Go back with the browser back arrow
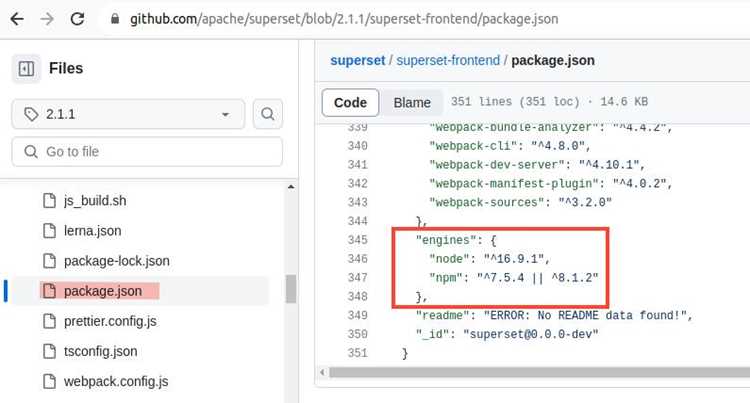750x403 pixels. [17, 19]
